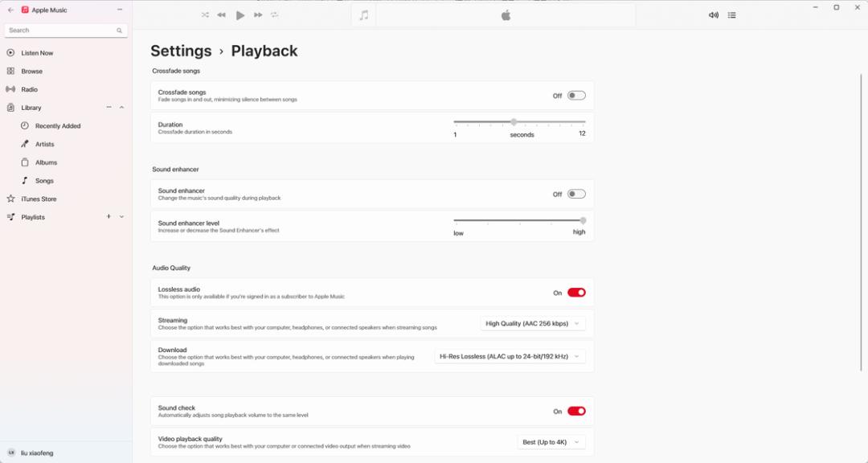This screenshot has height=463, width=868.
Task: Collapse the Library section
Action: click(122, 108)
